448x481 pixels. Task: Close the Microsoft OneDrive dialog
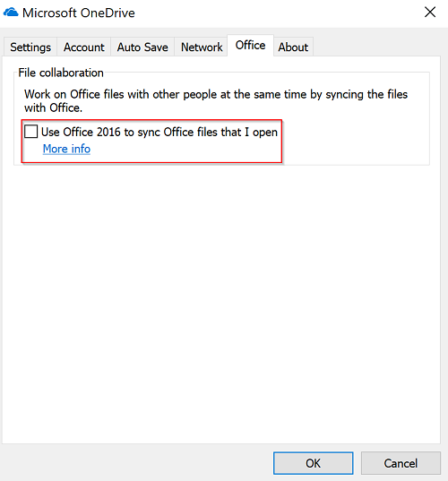tap(430, 13)
